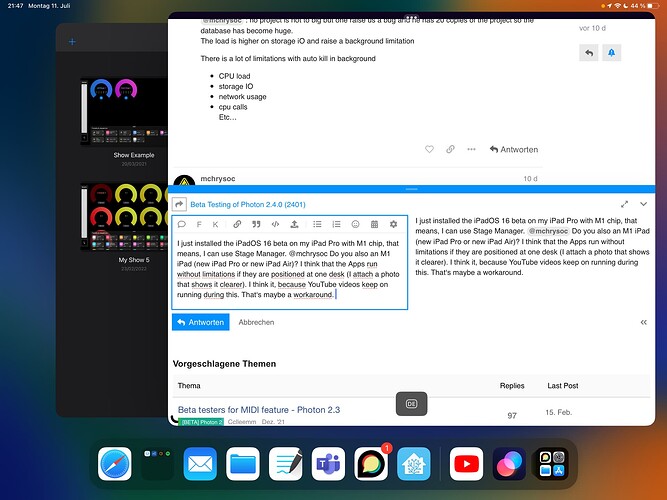
Task: Launch the Files app from dock
Action: pyautogui.click(x=243, y=463)
